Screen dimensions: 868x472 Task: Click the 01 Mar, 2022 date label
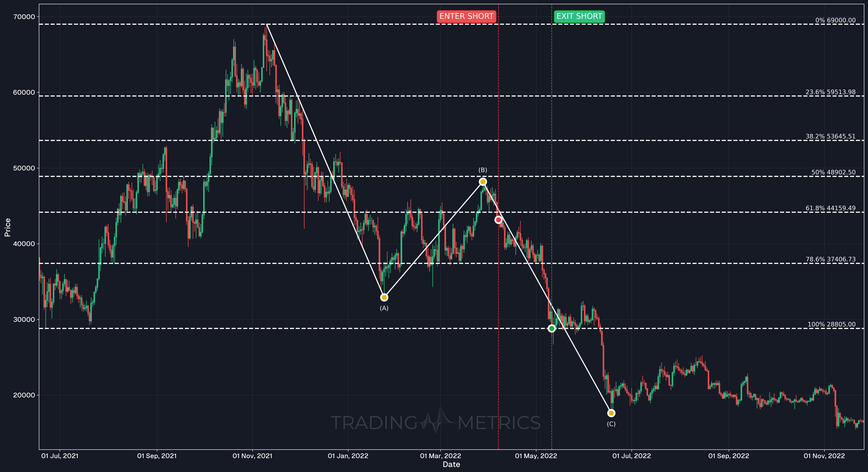pyautogui.click(x=440, y=456)
